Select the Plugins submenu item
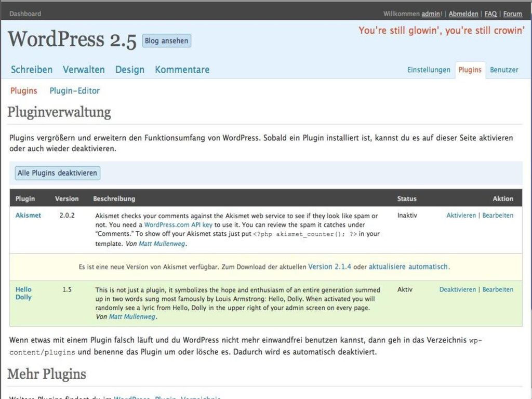532x399 pixels. click(24, 91)
